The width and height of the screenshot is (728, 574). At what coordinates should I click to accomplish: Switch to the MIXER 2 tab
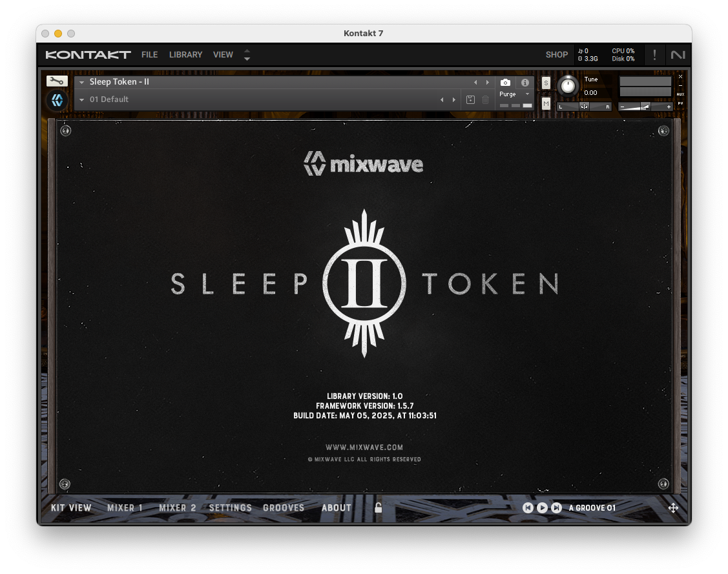coord(178,507)
